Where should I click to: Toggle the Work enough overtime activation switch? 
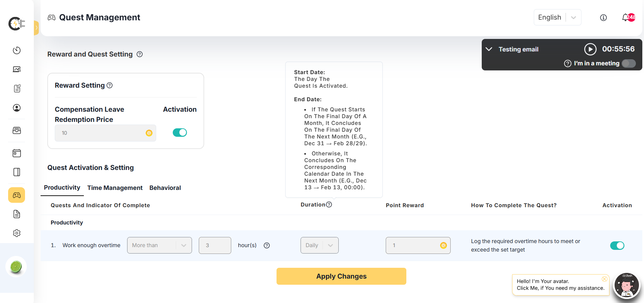click(x=617, y=245)
